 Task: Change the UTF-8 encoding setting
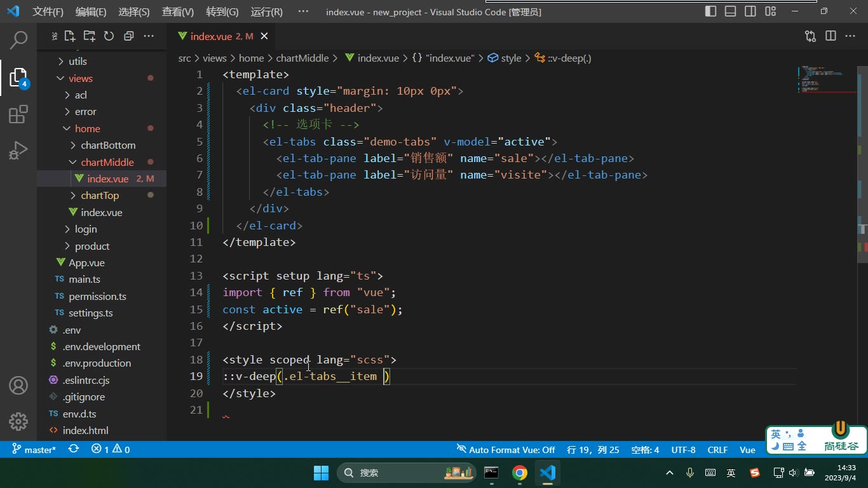[x=683, y=449]
